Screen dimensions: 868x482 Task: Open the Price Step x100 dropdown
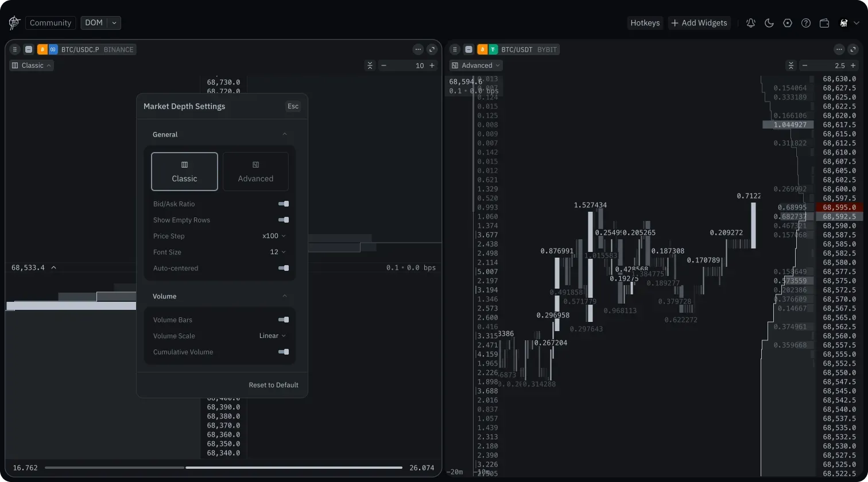coord(274,236)
